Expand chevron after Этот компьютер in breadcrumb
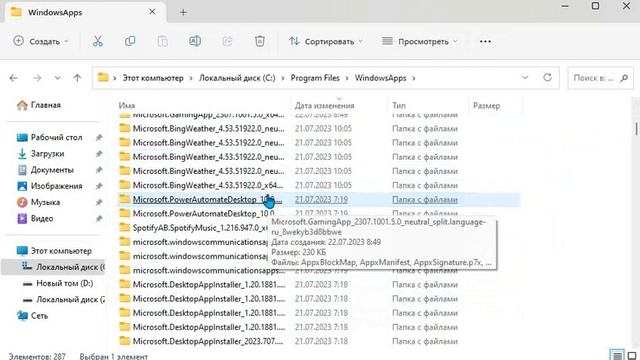Screen dimensions: 640x360 (x=191, y=78)
